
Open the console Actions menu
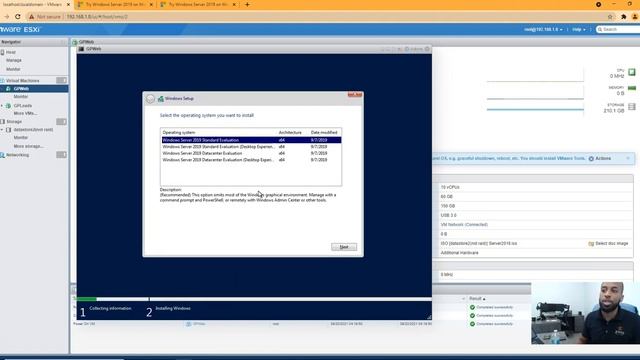click(x=413, y=49)
